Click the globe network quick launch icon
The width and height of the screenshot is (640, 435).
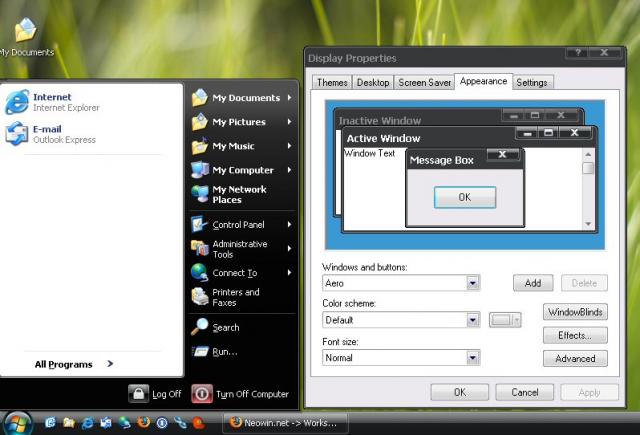(x=124, y=423)
